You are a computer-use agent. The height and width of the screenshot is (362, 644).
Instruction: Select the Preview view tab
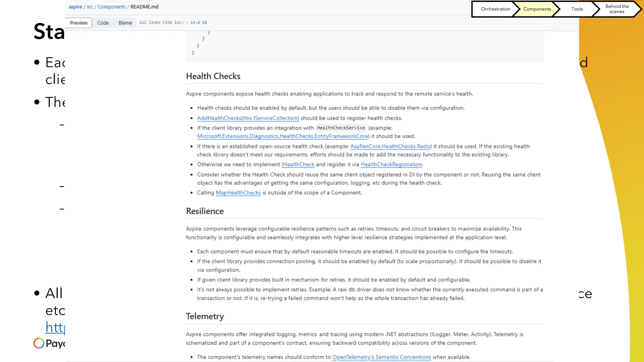[x=79, y=23]
